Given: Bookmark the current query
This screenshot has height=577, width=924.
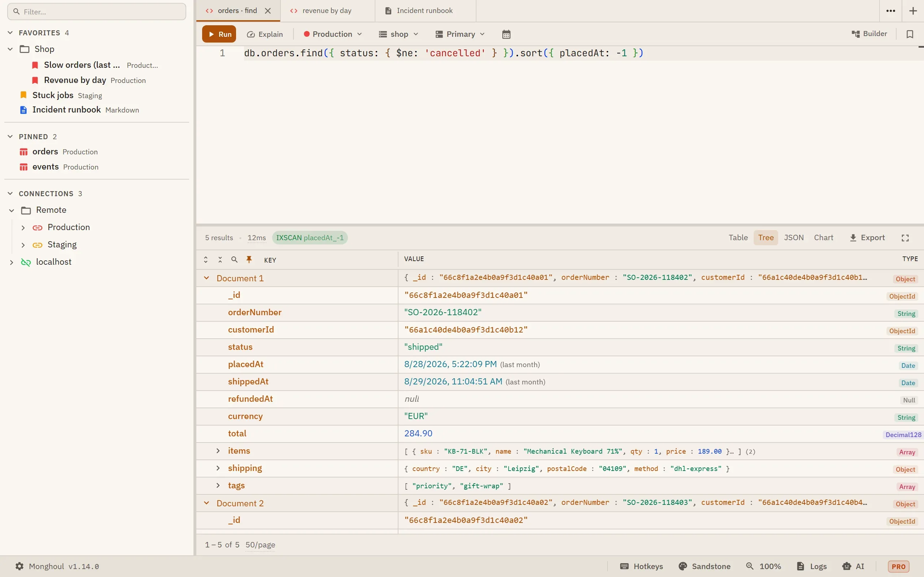Looking at the screenshot, I should [x=910, y=34].
